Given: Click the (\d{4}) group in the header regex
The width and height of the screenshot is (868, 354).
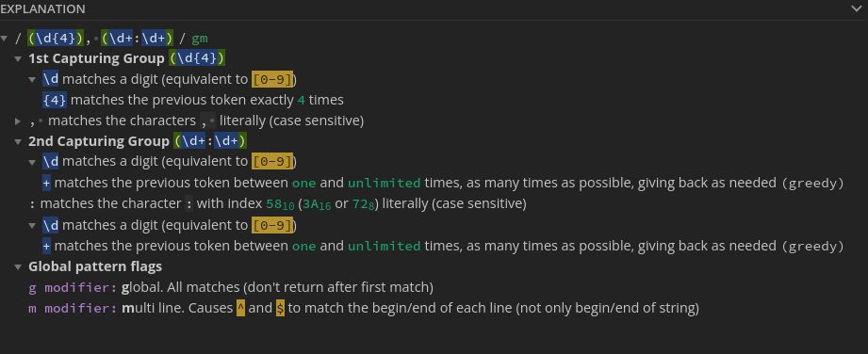Looking at the screenshot, I should pos(56,39).
